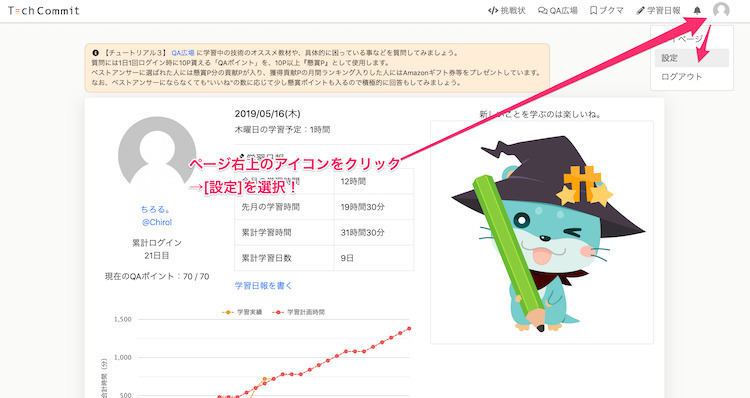Open the ちろる。 profile name link

tap(156, 210)
